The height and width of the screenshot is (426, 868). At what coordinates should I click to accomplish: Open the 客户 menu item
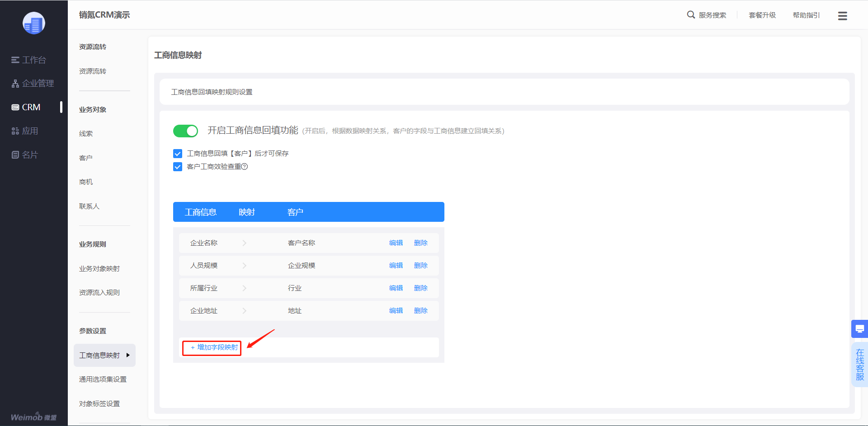click(86, 158)
